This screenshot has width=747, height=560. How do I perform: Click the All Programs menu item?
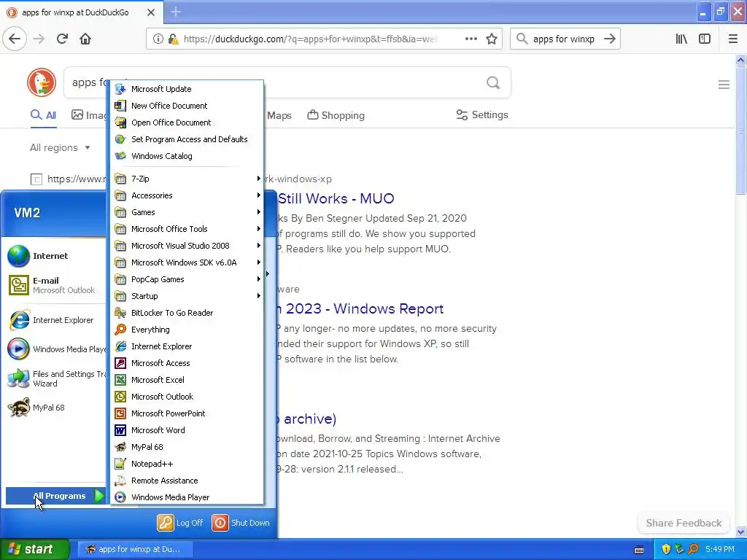pos(55,496)
